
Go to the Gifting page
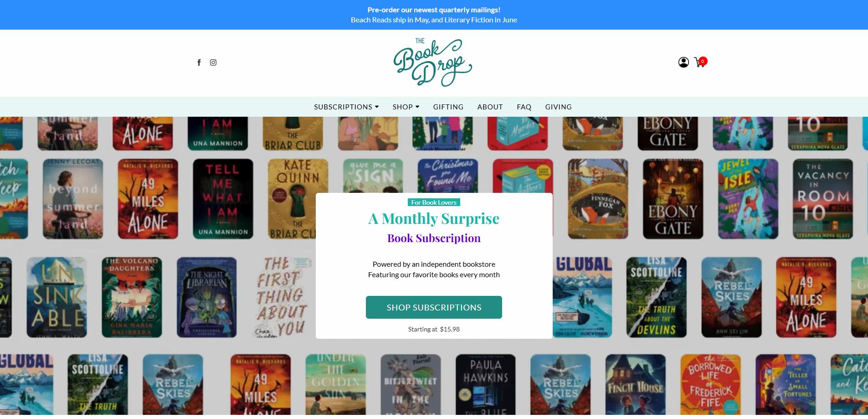pyautogui.click(x=448, y=107)
